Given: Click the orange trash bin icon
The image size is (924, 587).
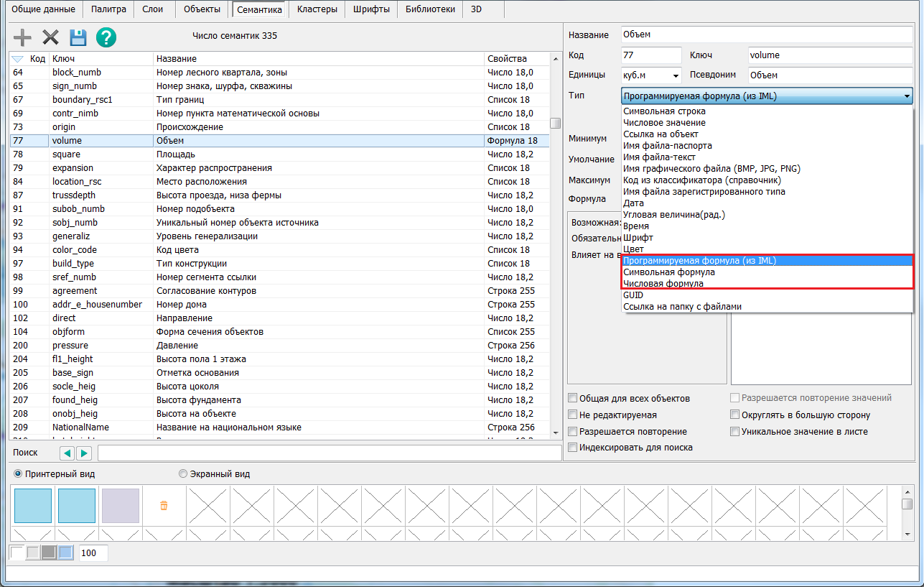Looking at the screenshot, I should click(164, 506).
